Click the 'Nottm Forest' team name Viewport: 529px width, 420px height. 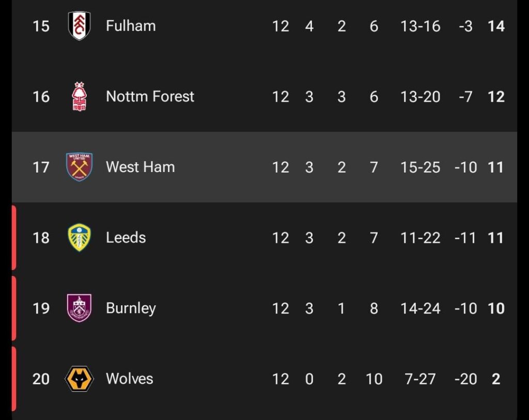pyautogui.click(x=150, y=97)
